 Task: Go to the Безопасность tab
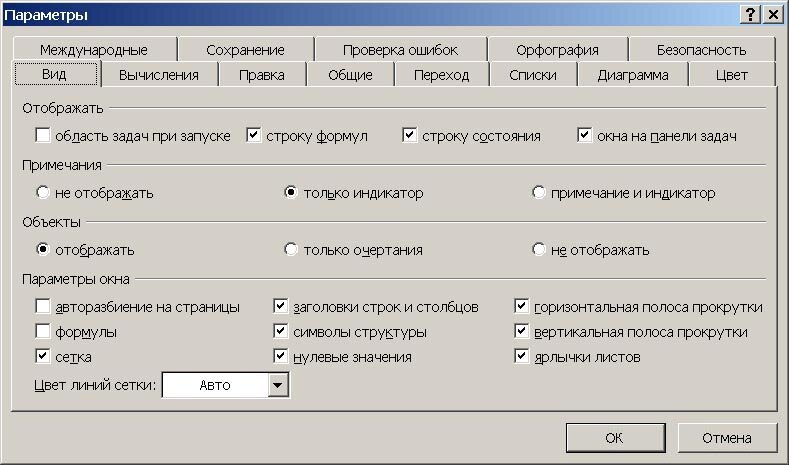pos(701,50)
